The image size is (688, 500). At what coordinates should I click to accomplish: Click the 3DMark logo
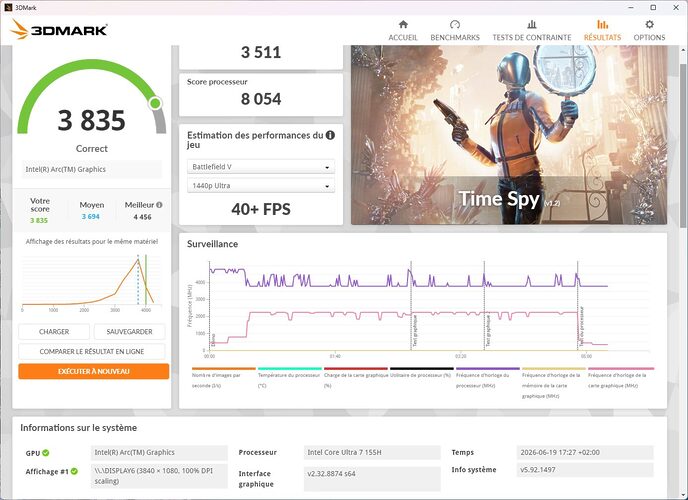click(59, 29)
